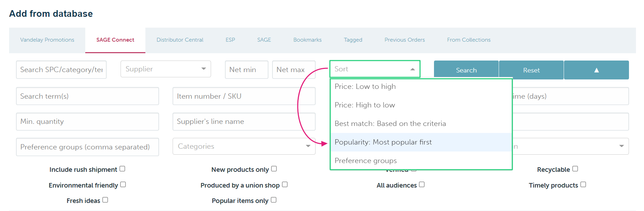Expand the Categories dropdown
The image size is (644, 211).
point(244,146)
